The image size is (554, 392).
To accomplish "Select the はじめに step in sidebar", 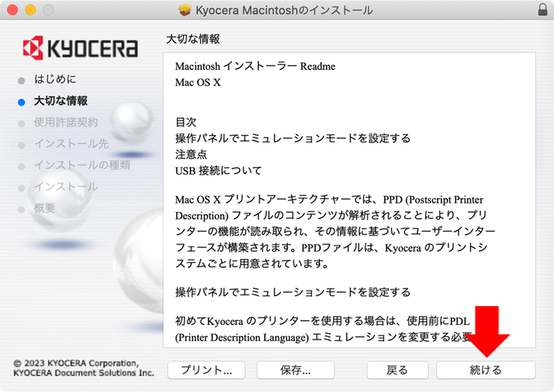I will 55,79.
